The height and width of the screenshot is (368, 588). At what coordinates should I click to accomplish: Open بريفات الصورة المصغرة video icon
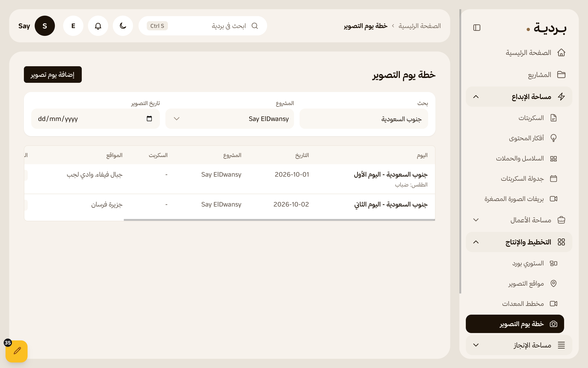[x=554, y=199]
